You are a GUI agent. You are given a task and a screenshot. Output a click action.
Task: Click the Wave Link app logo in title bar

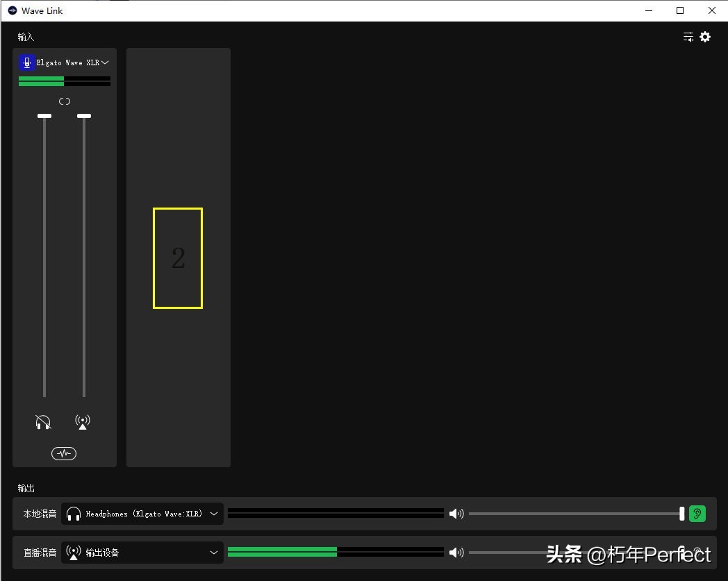13,10
